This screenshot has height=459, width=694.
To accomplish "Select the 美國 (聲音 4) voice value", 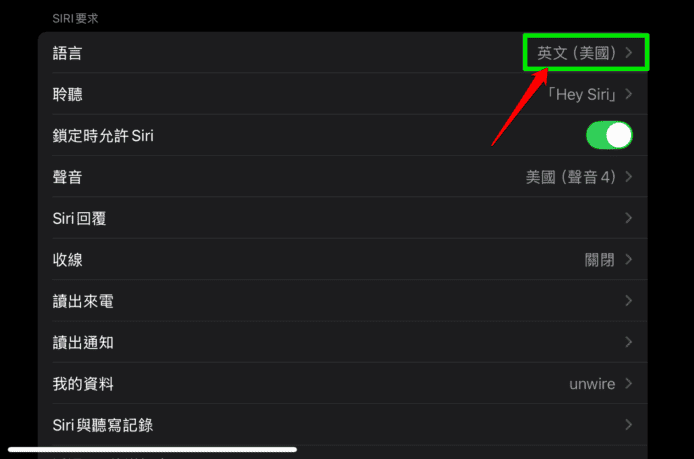I will coord(571,177).
